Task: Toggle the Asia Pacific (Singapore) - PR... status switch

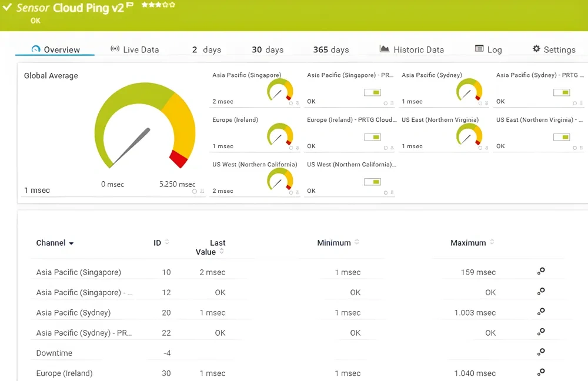Action: point(372,92)
